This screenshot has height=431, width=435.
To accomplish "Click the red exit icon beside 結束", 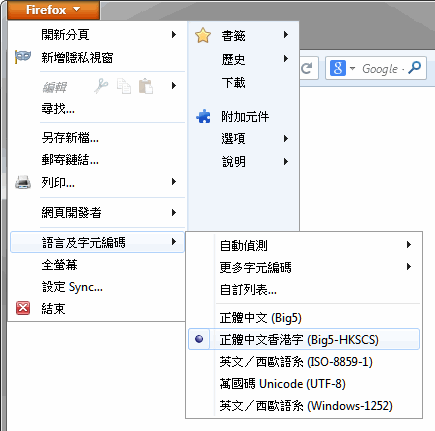I will point(23,308).
